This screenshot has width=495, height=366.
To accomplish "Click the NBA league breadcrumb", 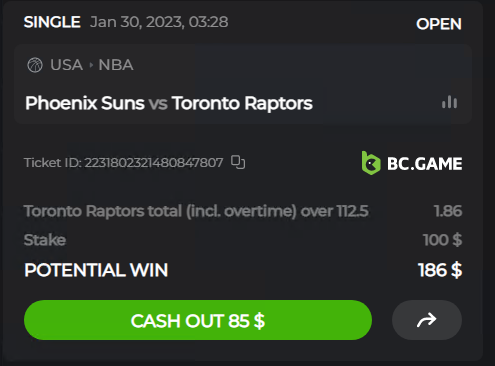I will tap(116, 65).
